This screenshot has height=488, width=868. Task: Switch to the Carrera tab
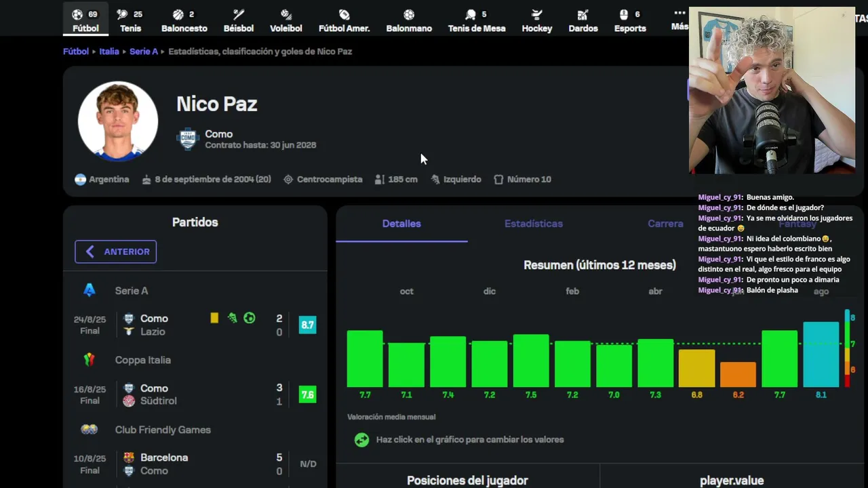pyautogui.click(x=665, y=224)
